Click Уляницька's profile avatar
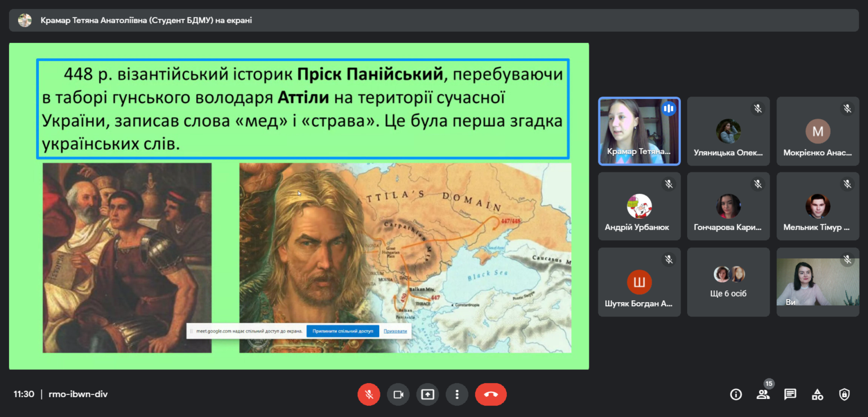Viewport: 868px width, 417px height. [728, 131]
